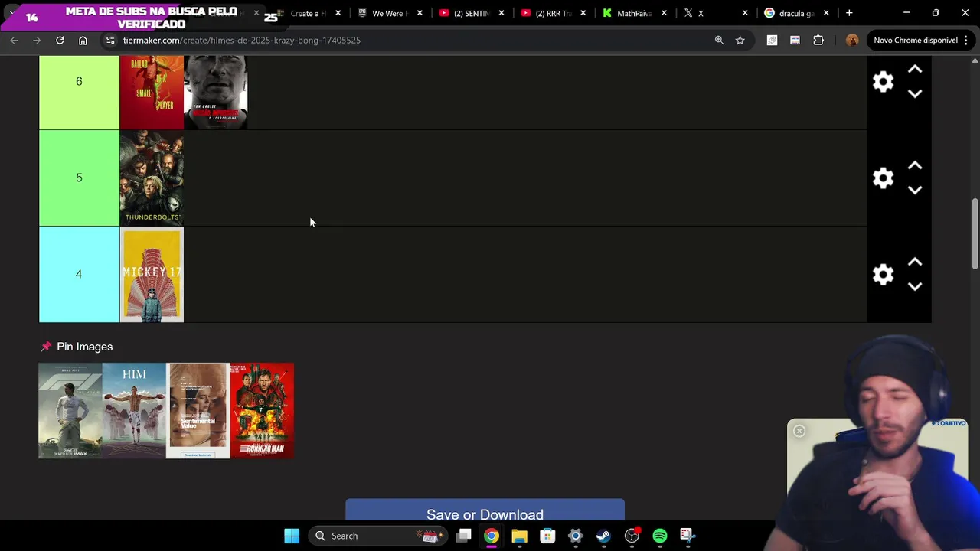Move tier 5 row down
This screenshot has height=551, width=980.
(x=915, y=190)
